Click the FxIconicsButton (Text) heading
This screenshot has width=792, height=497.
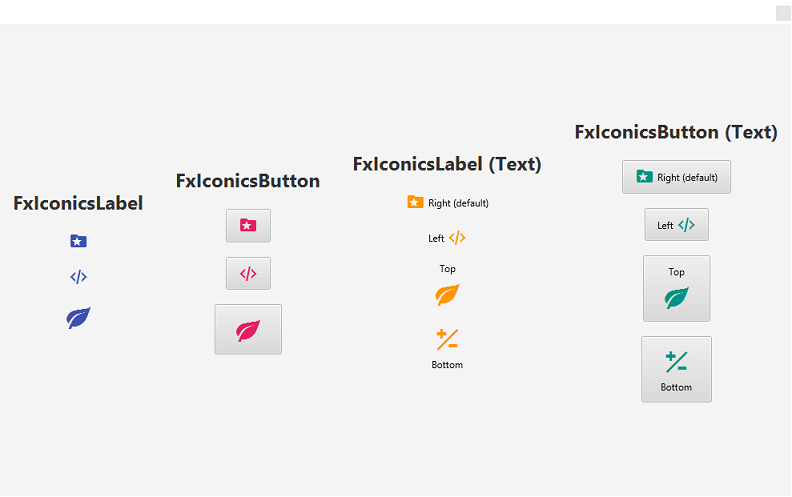click(x=676, y=132)
